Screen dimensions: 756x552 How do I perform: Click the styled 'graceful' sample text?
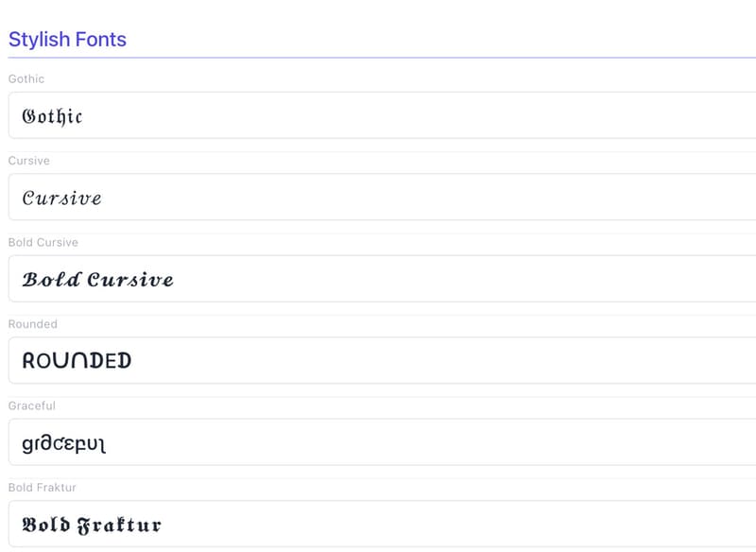[x=63, y=443]
